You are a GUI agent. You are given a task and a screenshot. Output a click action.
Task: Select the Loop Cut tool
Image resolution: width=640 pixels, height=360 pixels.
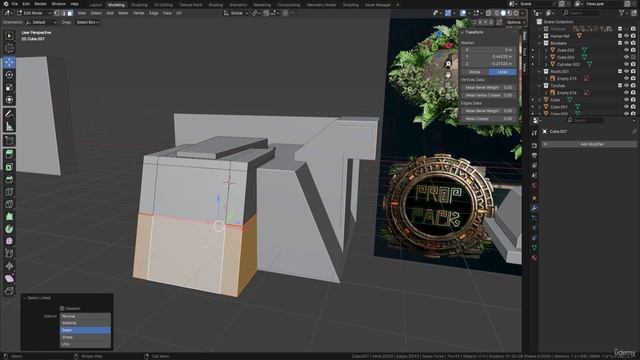[x=9, y=192]
